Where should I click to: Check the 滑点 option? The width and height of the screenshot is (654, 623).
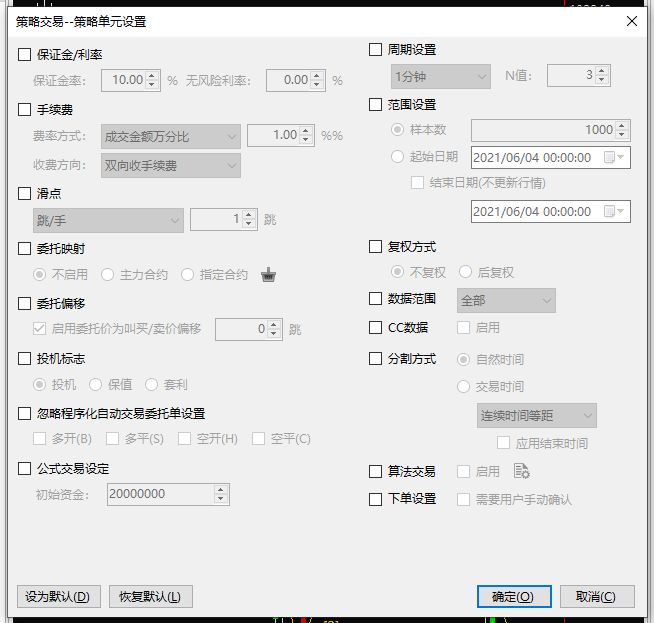(x=25, y=193)
